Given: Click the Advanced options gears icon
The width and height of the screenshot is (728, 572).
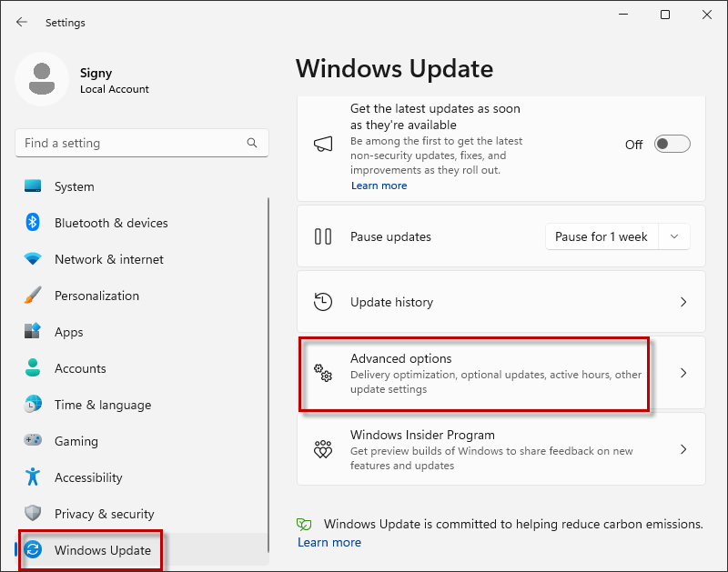Looking at the screenshot, I should coord(323,373).
